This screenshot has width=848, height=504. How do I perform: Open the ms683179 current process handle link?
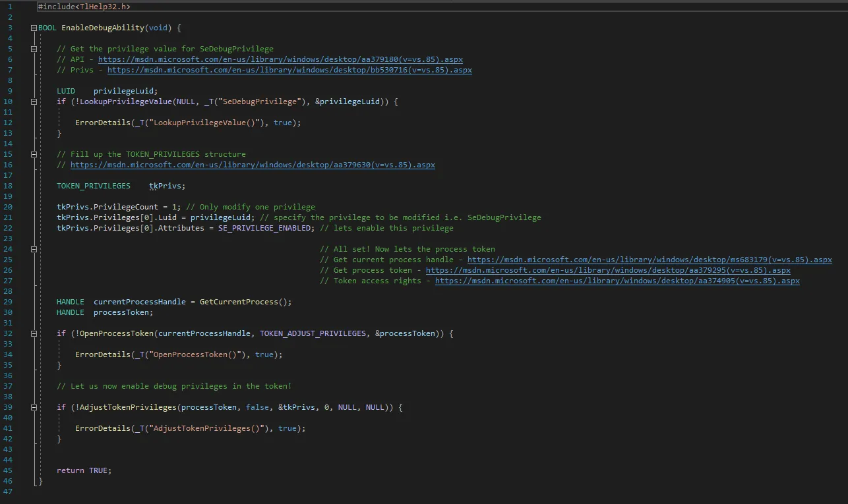tap(650, 259)
